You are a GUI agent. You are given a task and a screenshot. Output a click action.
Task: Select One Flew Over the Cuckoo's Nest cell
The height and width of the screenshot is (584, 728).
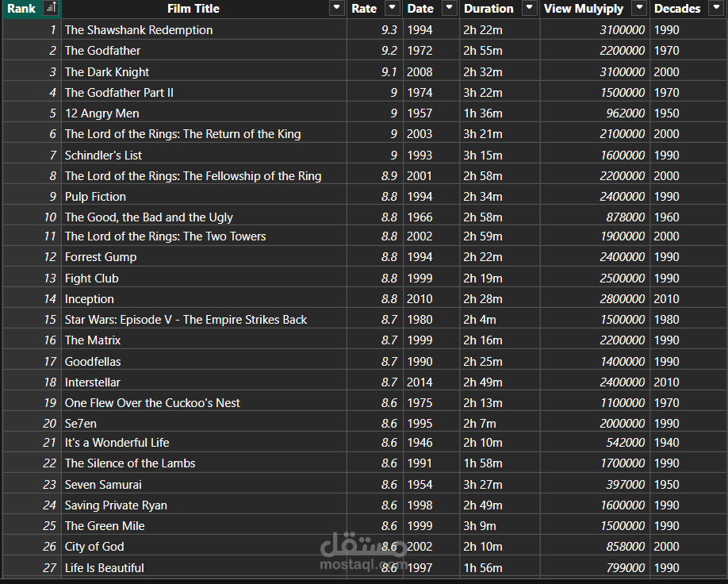(205, 402)
